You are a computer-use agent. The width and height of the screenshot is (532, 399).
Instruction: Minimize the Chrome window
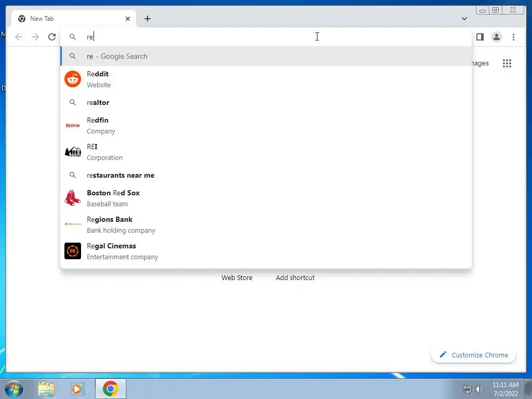(x=483, y=10)
